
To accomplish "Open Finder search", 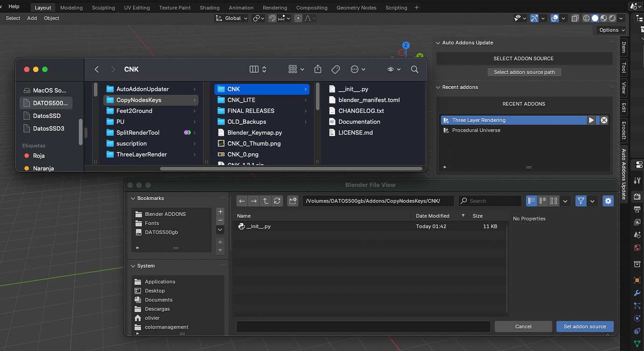I will (x=414, y=69).
